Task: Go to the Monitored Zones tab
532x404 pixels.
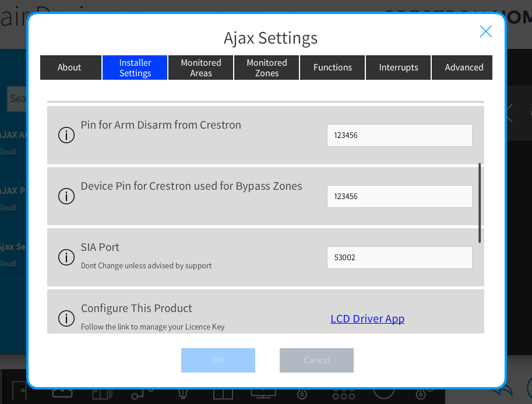Action: click(x=266, y=68)
